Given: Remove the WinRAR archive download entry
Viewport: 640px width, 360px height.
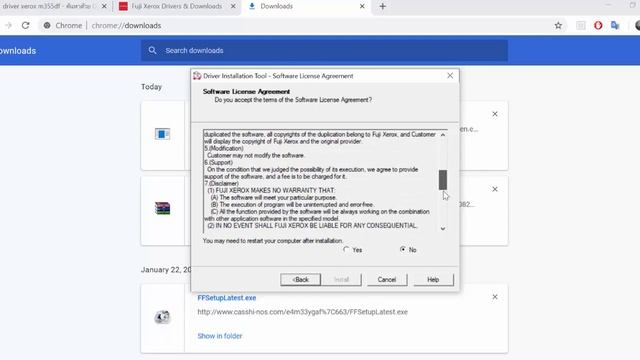Looking at the screenshot, I should click(x=495, y=189).
